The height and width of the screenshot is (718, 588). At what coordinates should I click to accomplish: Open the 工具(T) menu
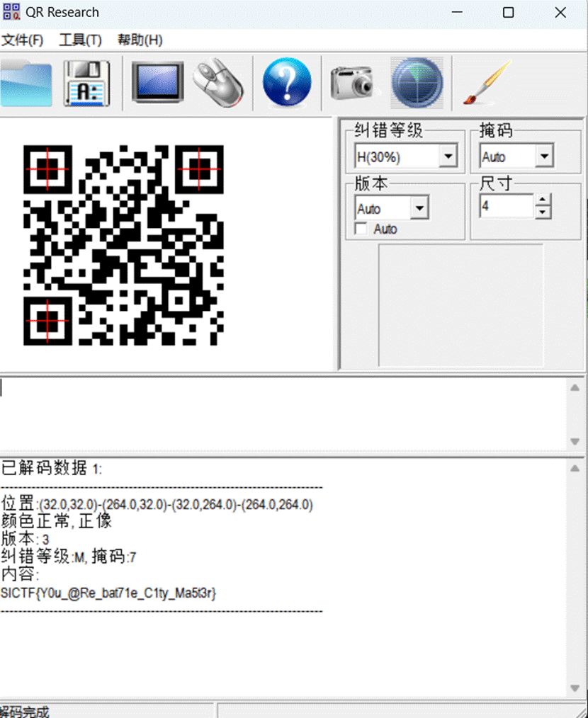pos(80,40)
